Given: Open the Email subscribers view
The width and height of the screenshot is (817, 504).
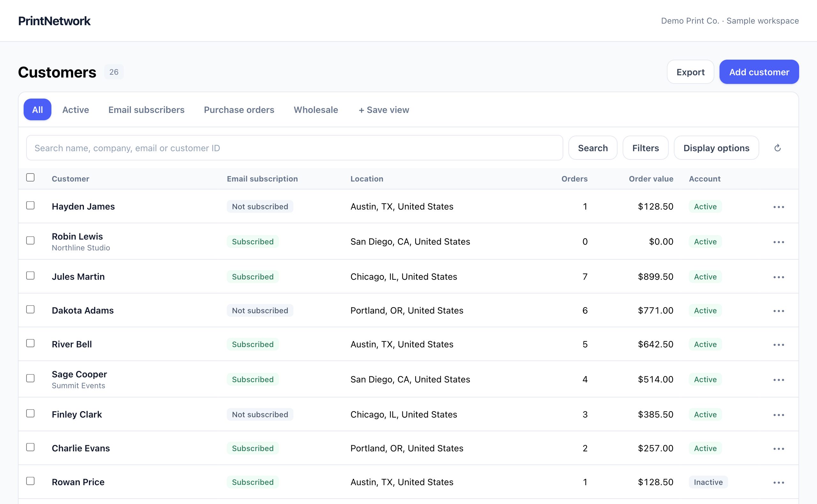Looking at the screenshot, I should tap(146, 110).
